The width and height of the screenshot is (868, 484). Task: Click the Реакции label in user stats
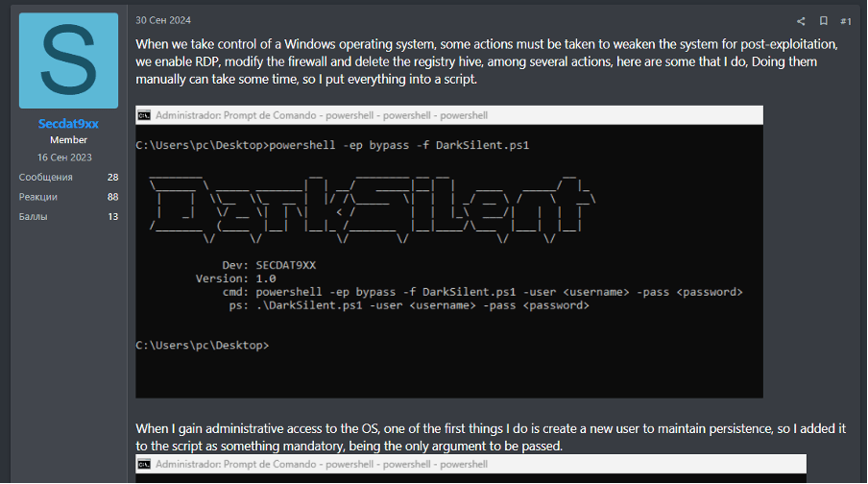pyautogui.click(x=38, y=197)
